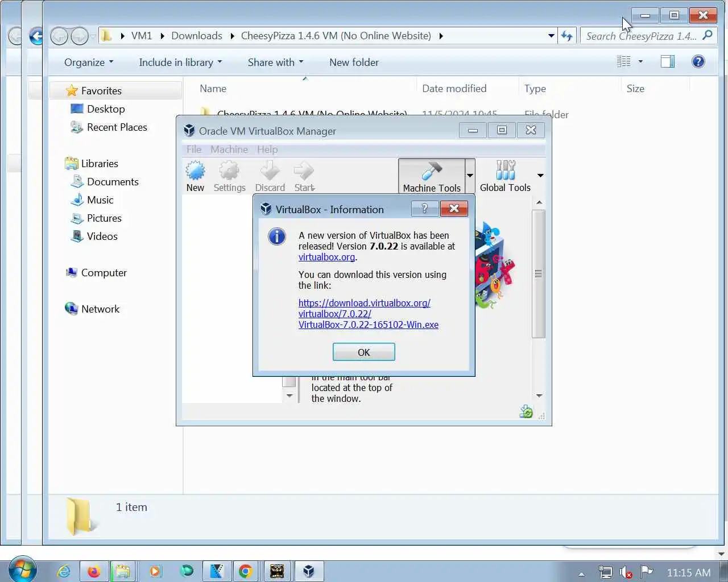The width and height of the screenshot is (728, 582).
Task: Click VirtualBox right pane scrollbar thumb
Action: click(539, 273)
